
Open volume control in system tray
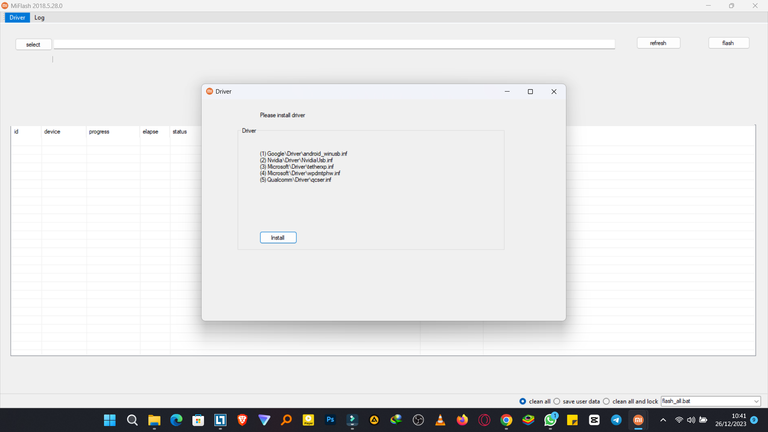tap(691, 420)
